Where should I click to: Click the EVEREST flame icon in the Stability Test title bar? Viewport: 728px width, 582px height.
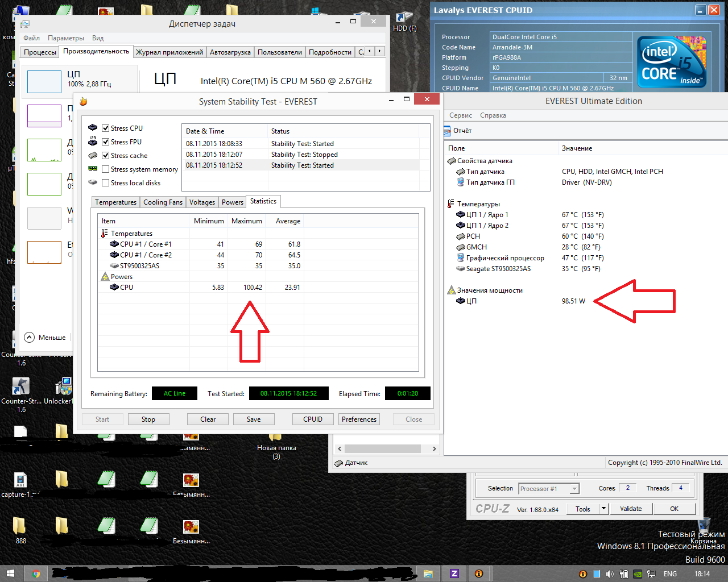(x=83, y=102)
